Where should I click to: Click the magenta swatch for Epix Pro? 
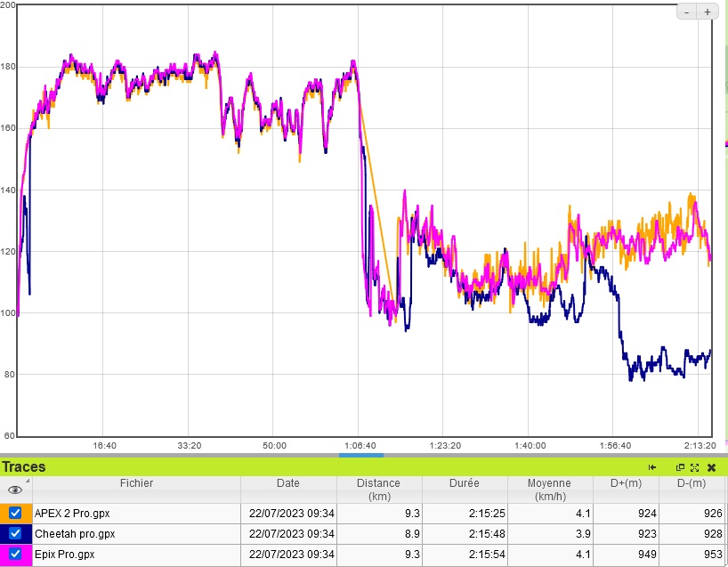[4, 555]
